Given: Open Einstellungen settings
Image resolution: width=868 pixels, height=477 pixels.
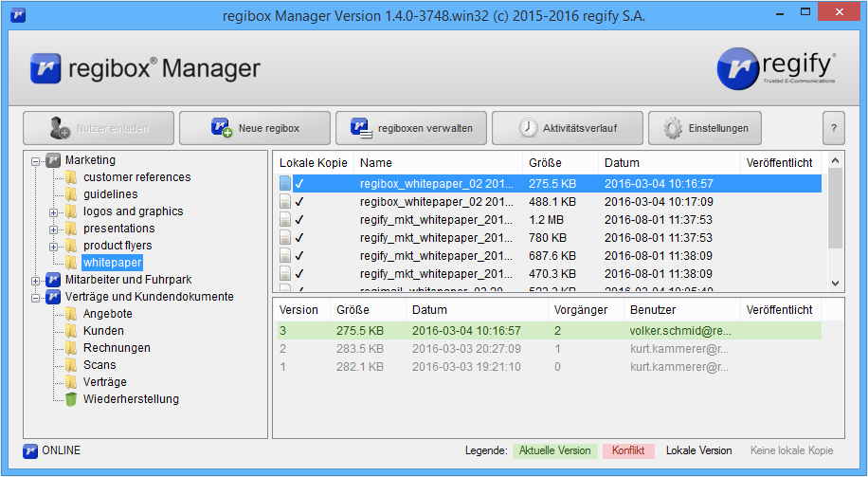Looking at the screenshot, I should [x=705, y=128].
